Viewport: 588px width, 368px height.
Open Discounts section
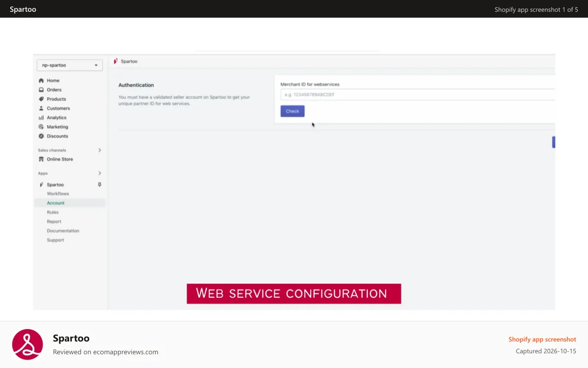tap(57, 136)
